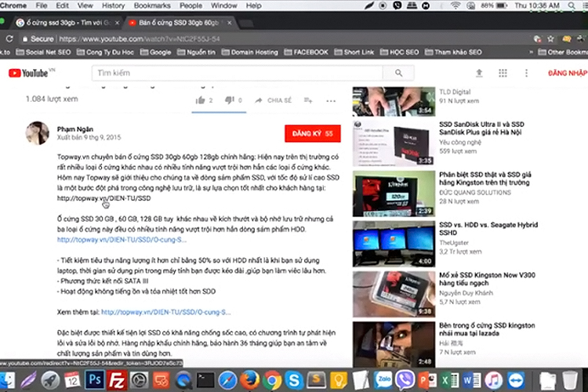Open Phân biệt SSD thật video title
The width and height of the screenshot is (588, 392).
(485, 179)
